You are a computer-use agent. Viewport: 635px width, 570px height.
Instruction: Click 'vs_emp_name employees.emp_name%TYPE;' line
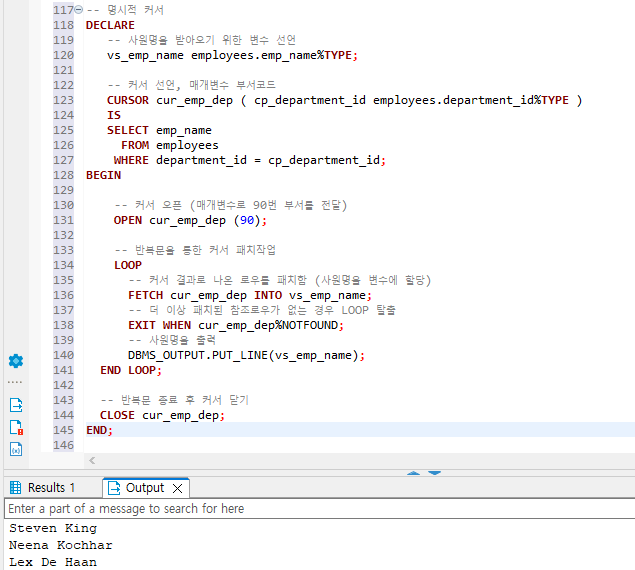tap(232, 55)
